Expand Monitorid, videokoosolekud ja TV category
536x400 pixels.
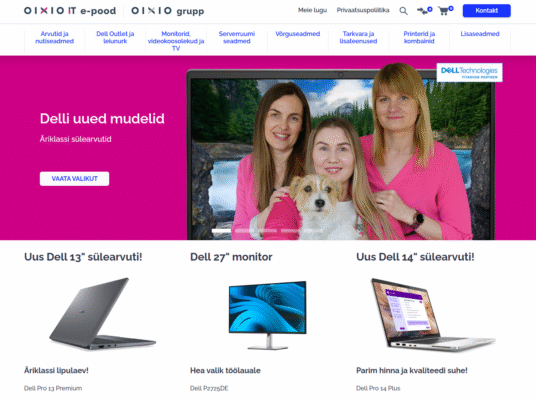(176, 41)
